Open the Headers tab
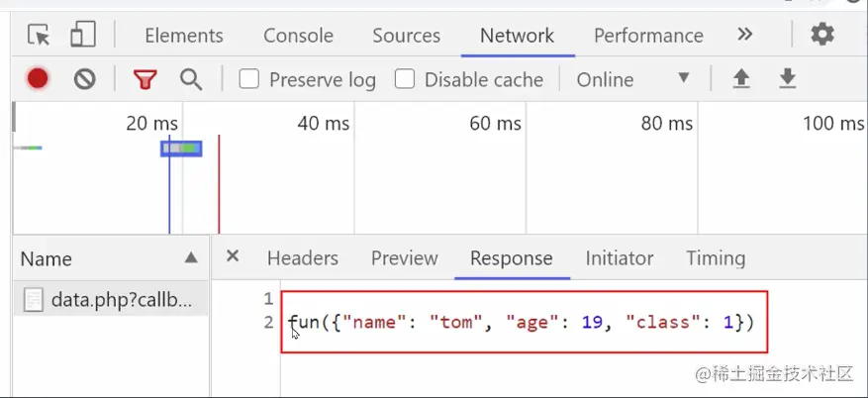Viewport: 868px width, 398px height. click(303, 258)
